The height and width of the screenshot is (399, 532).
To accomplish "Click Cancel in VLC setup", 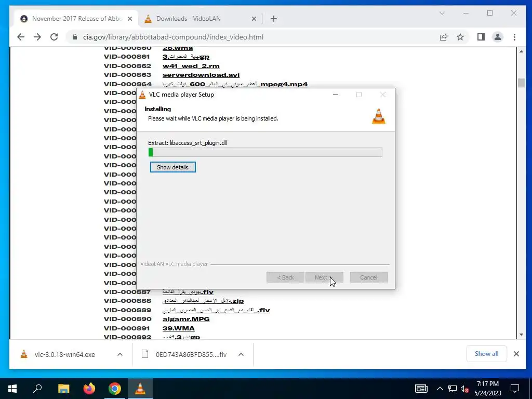I will 369,277.
